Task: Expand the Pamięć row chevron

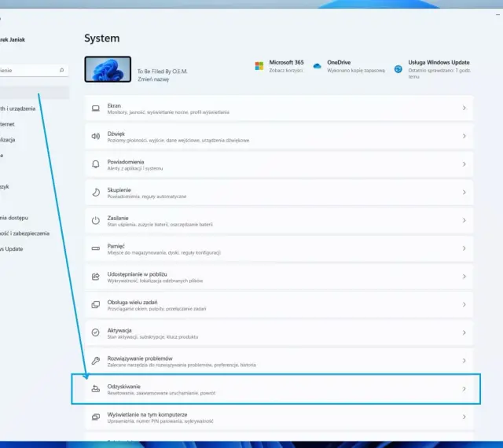Action: (464, 248)
